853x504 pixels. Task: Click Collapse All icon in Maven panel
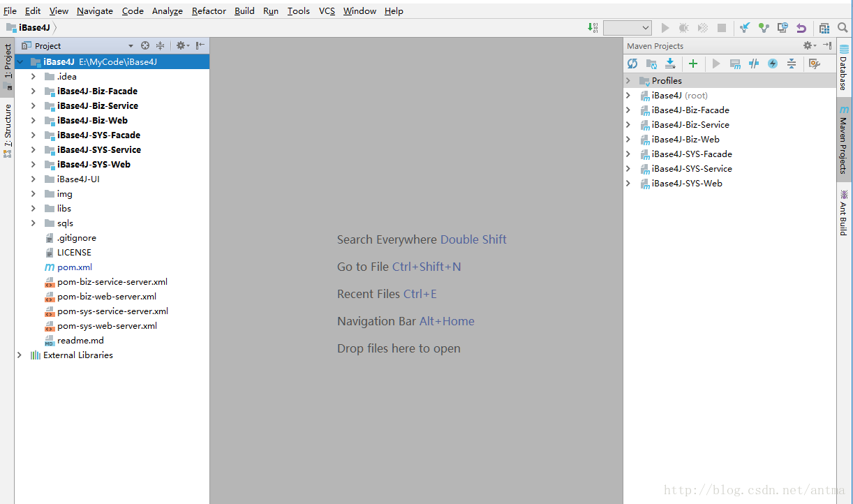792,64
